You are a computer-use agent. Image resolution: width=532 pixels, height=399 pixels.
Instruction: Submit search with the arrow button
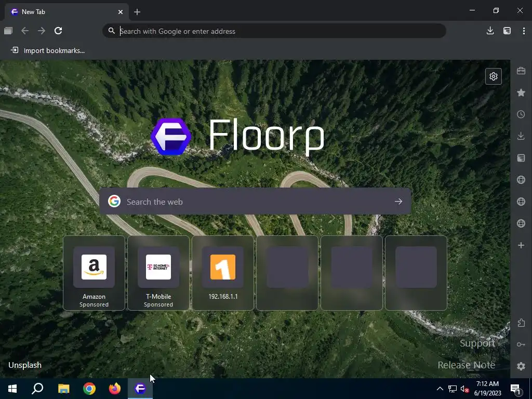tap(398, 202)
